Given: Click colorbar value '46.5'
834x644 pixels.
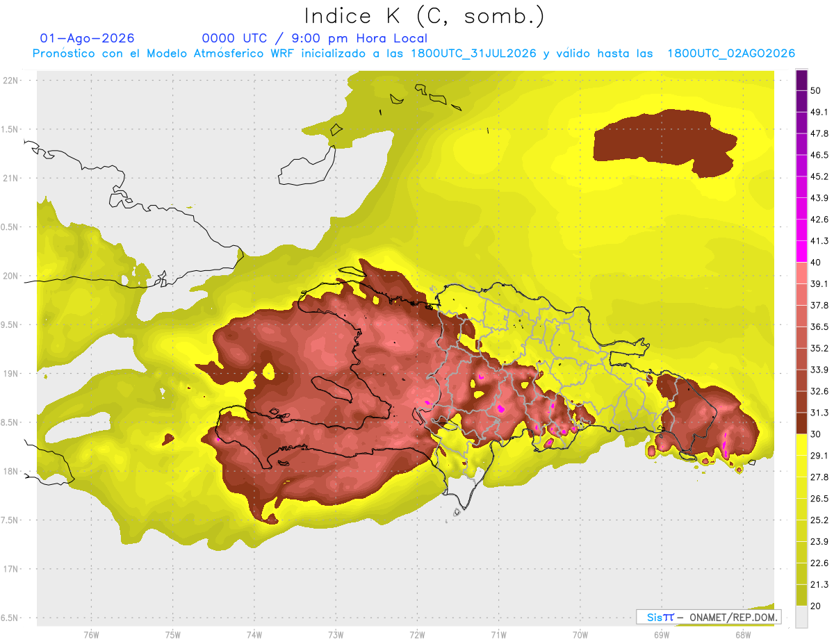Looking at the screenshot, I should click(819, 155).
